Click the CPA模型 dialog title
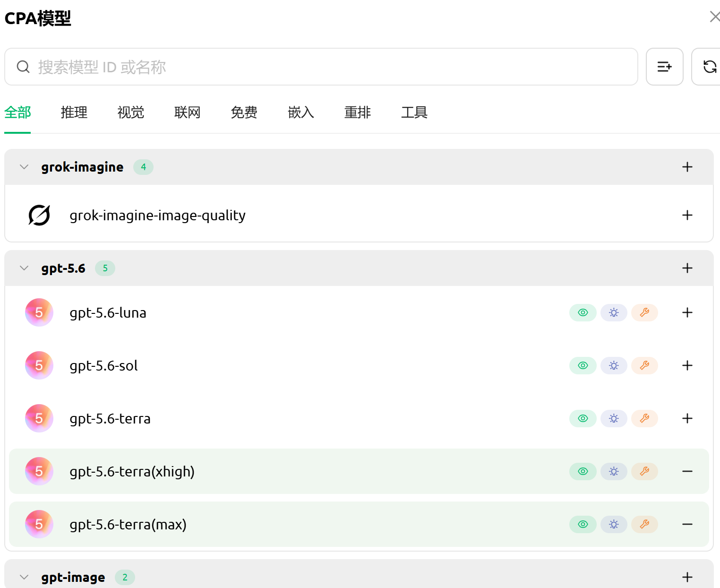This screenshot has width=720, height=588. coord(38,18)
